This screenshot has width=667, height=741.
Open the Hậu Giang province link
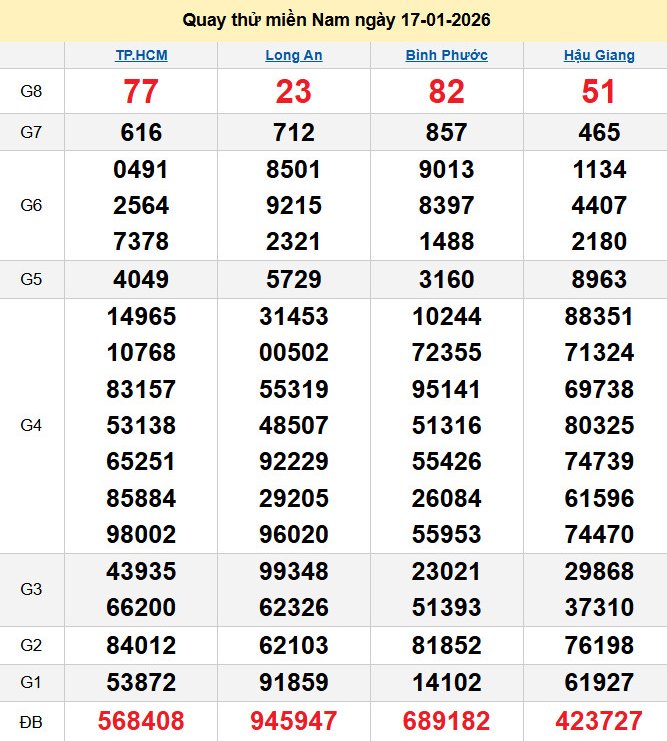click(599, 55)
